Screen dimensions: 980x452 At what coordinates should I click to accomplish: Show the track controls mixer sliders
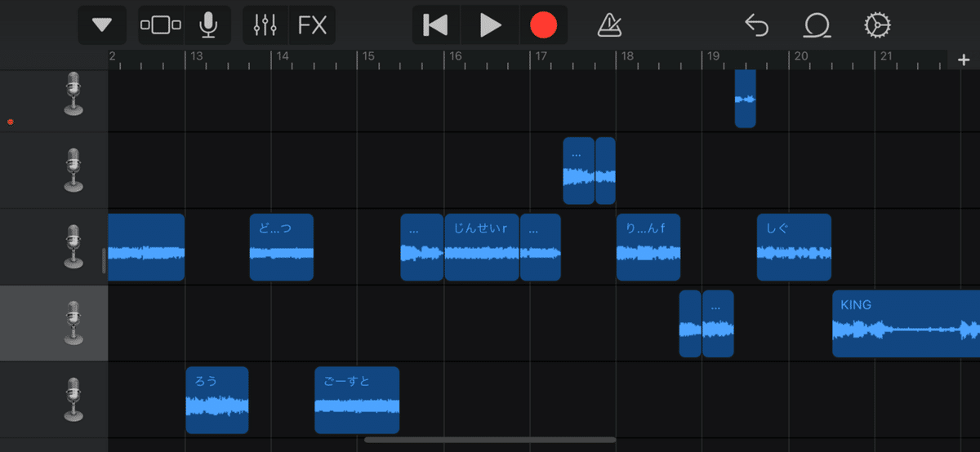coord(266,25)
